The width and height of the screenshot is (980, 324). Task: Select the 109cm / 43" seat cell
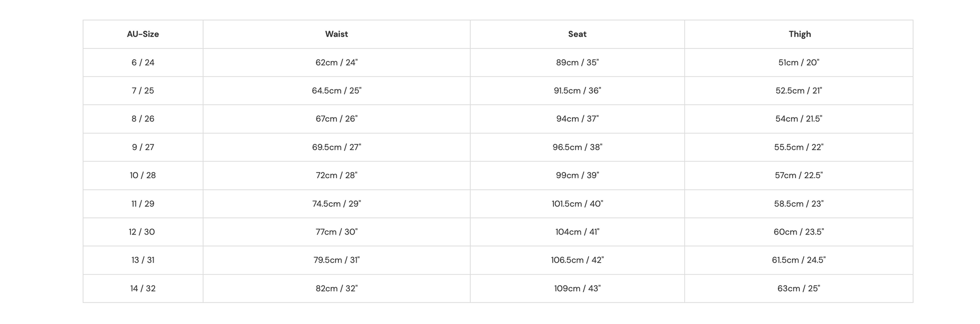(577, 288)
